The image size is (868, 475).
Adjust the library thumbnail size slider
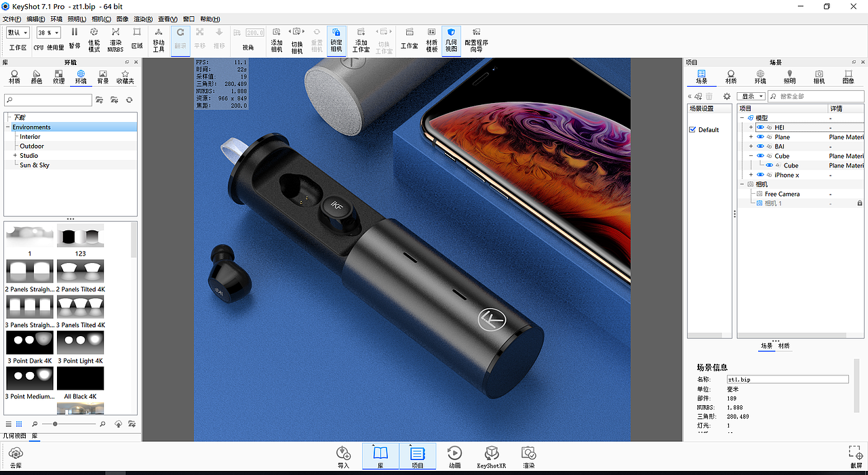point(56,424)
